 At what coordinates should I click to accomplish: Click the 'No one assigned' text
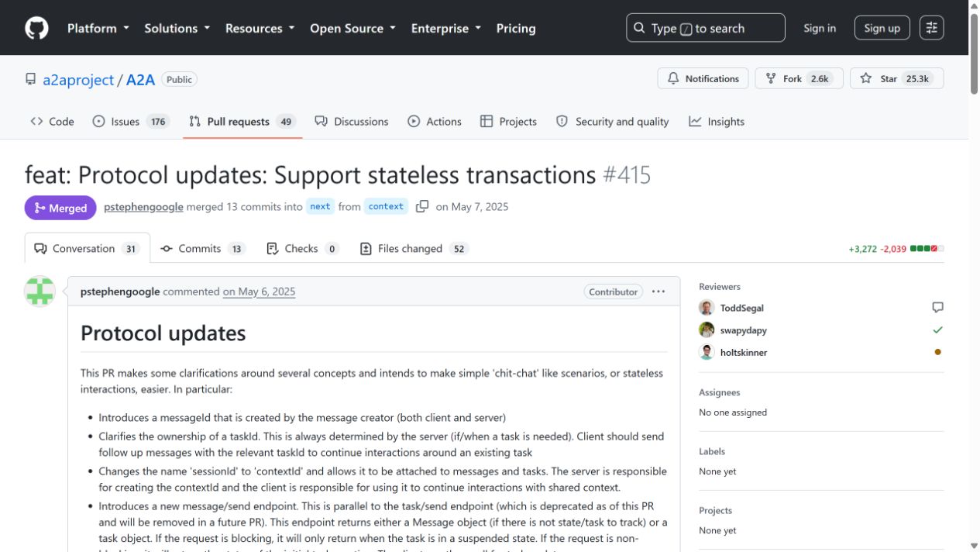tap(733, 412)
